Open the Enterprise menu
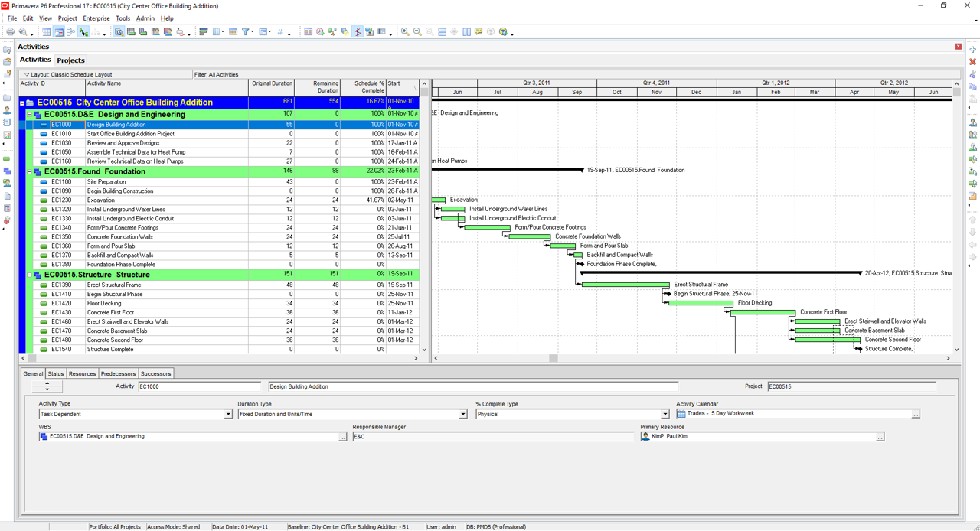 (96, 18)
